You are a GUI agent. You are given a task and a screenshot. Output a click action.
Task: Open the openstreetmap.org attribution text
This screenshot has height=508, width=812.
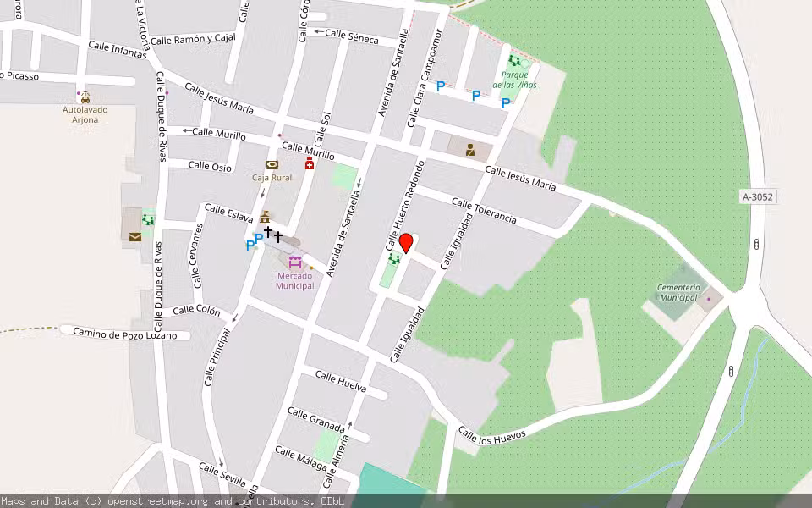point(173,501)
